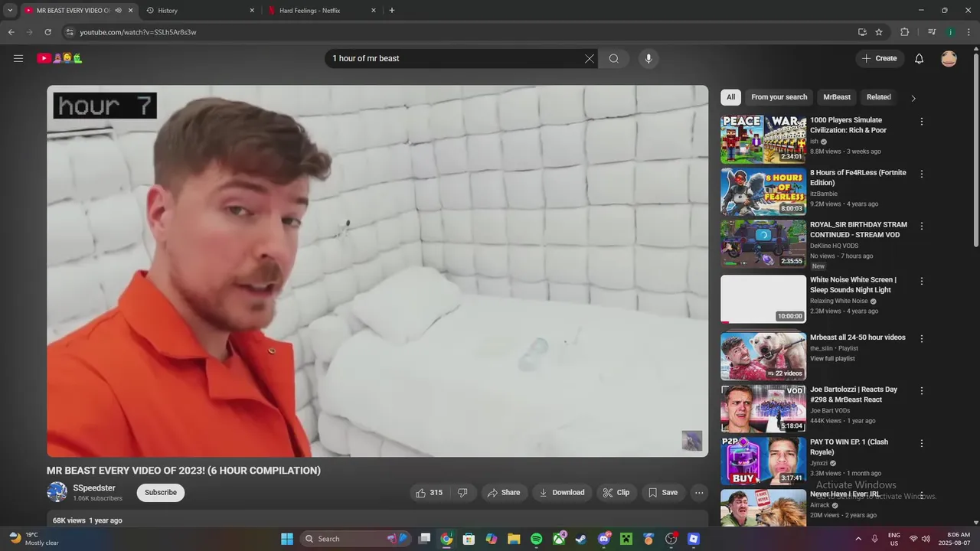Dislike the video with thumbs down

[x=462, y=493]
